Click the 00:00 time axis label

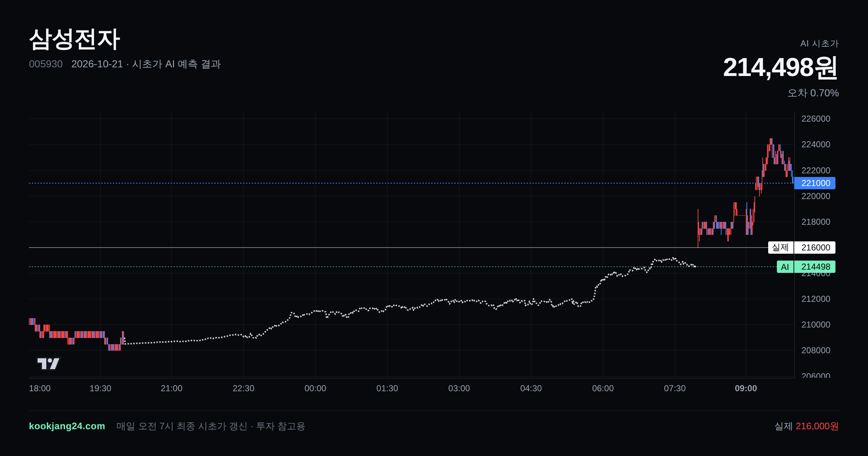click(315, 388)
